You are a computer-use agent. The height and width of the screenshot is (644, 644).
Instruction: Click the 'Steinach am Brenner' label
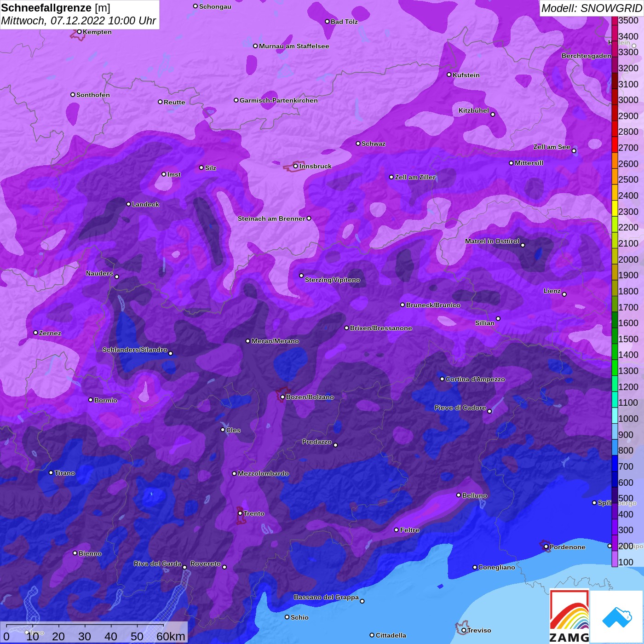(x=271, y=218)
